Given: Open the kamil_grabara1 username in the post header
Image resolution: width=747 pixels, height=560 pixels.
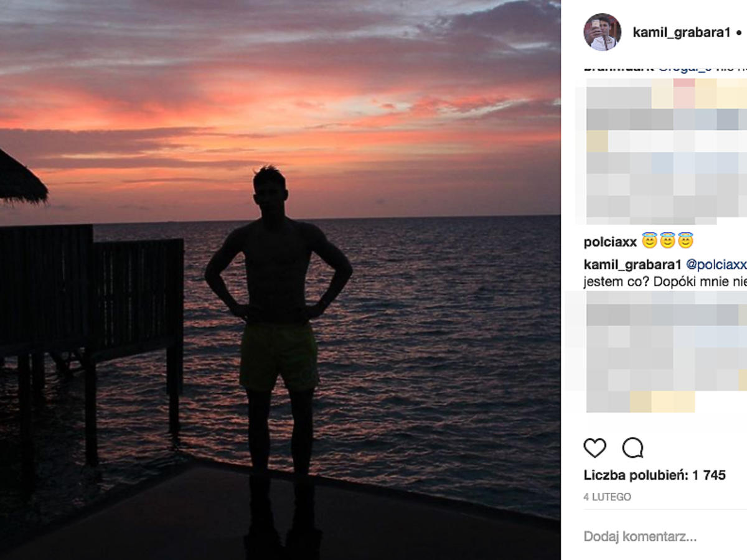Looking at the screenshot, I should tap(681, 32).
